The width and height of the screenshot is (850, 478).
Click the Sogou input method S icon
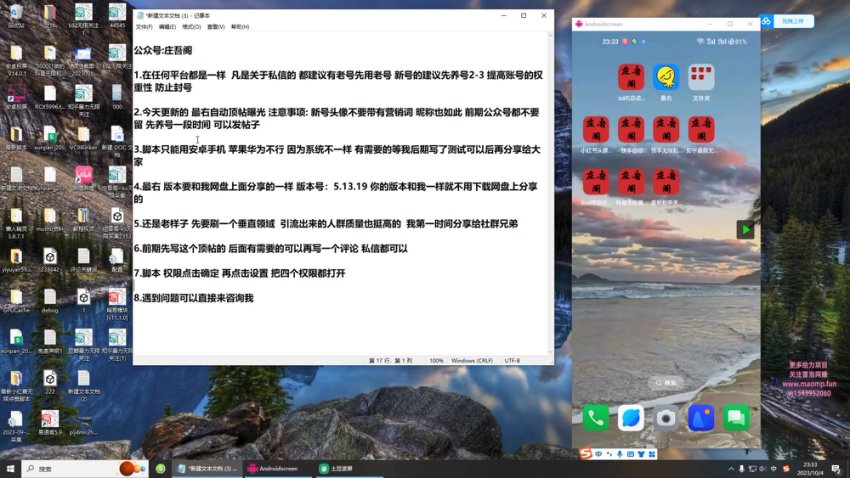pos(585,454)
